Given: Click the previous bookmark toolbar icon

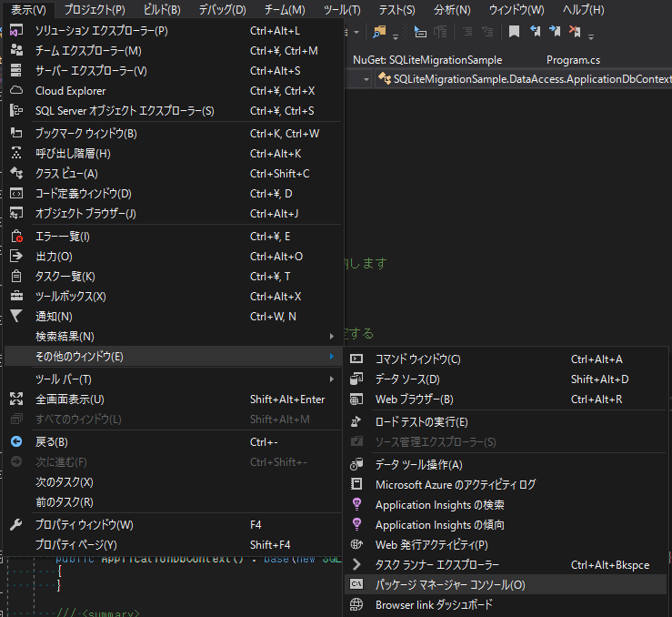Looking at the screenshot, I should click(535, 31).
